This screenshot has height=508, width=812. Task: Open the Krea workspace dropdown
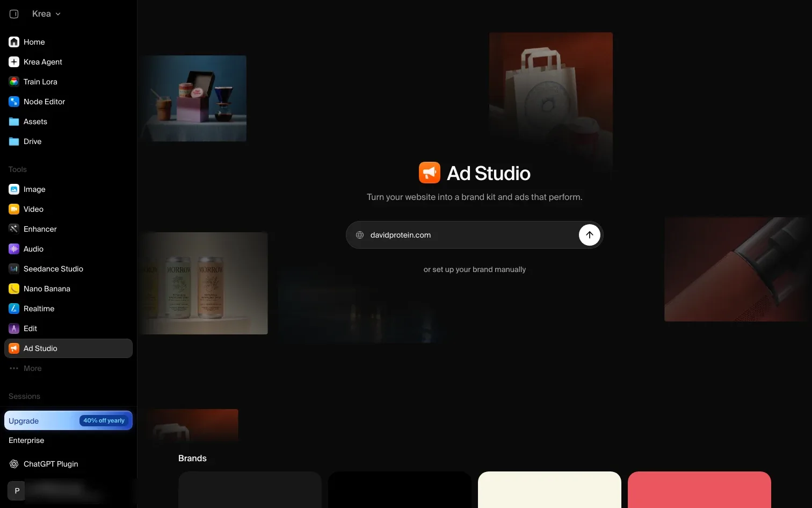point(46,14)
